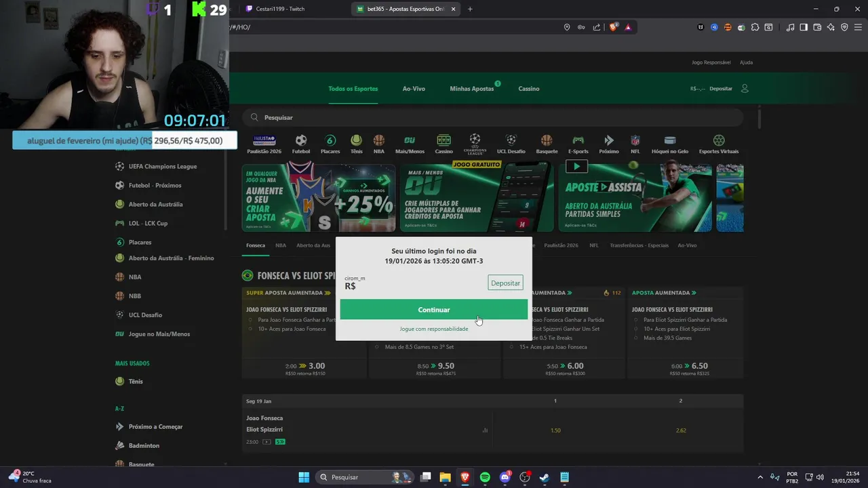This screenshot has height=488, width=868.
Task: Select the NFL event tab
Action: tap(594, 245)
